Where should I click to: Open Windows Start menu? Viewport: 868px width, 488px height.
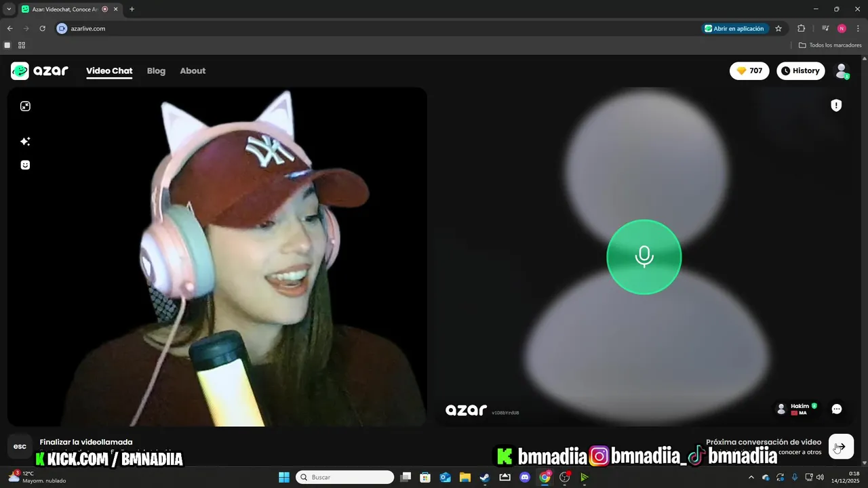pyautogui.click(x=284, y=477)
